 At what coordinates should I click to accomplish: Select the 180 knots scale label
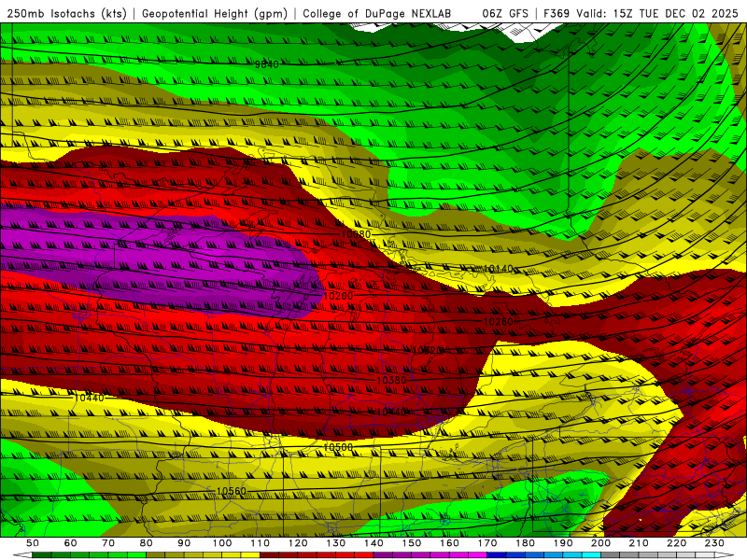(525, 543)
